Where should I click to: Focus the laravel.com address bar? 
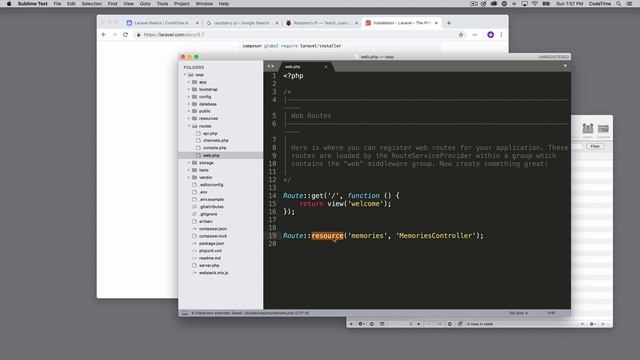click(x=298, y=35)
